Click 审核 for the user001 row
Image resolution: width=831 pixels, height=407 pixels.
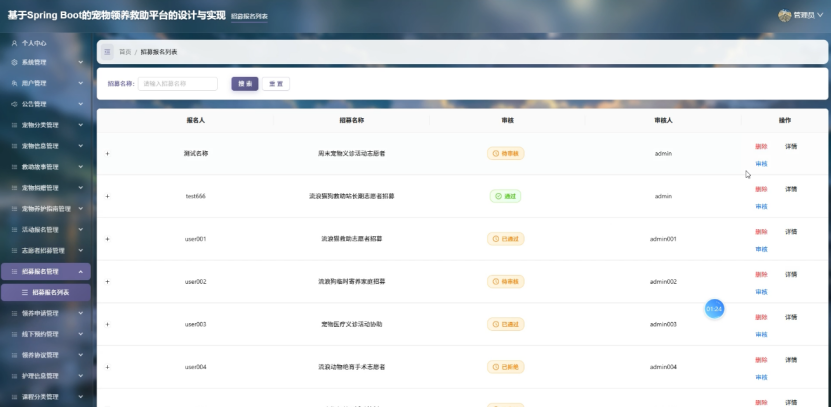761,250
